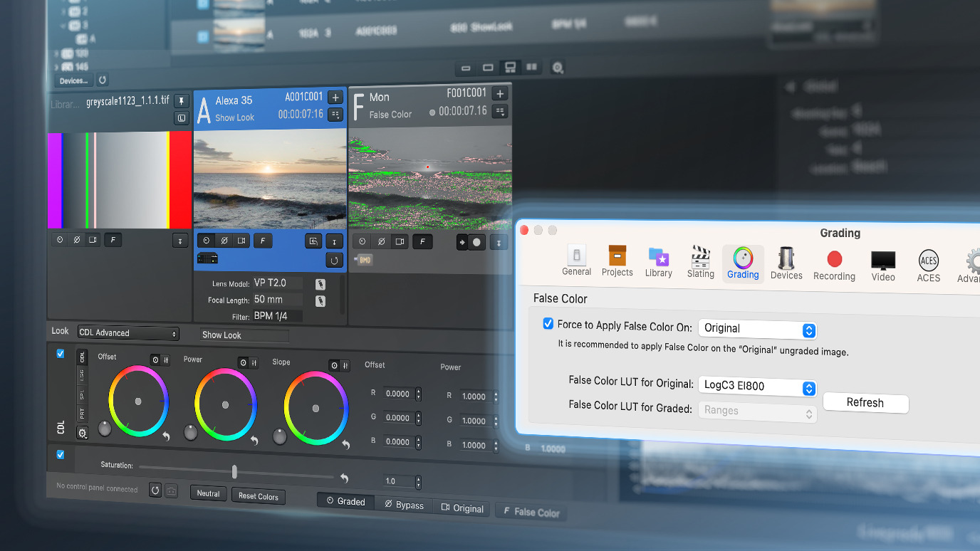Click the circular reload icon in Alexa 35 slot

pyautogui.click(x=335, y=261)
